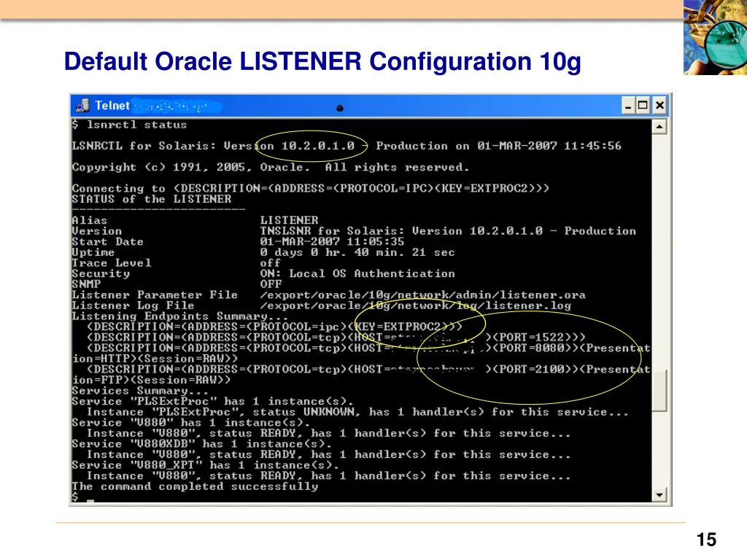Click 'ion=FTP)(Session=RAW))' line
Screen dimensions: 747x560
coord(151,379)
